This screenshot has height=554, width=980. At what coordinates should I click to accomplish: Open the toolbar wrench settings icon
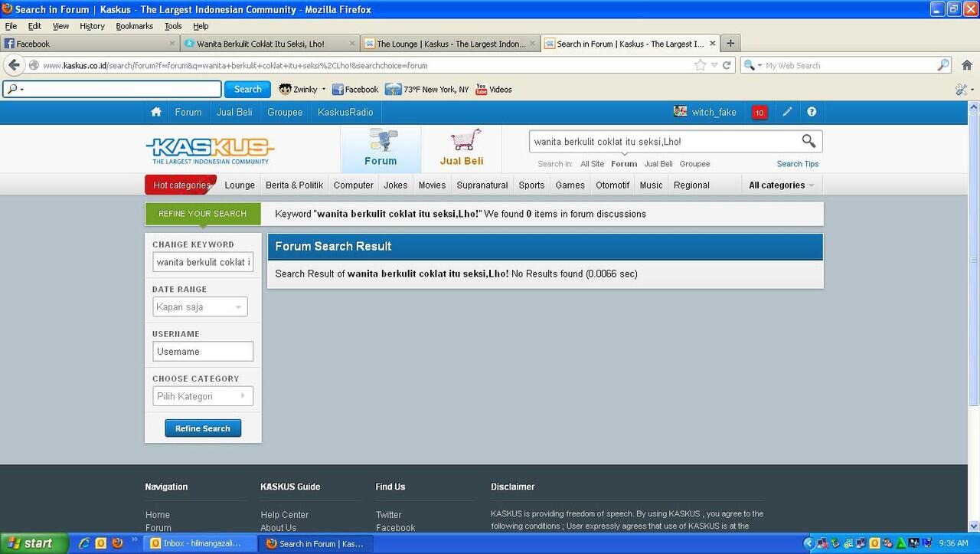(x=961, y=90)
